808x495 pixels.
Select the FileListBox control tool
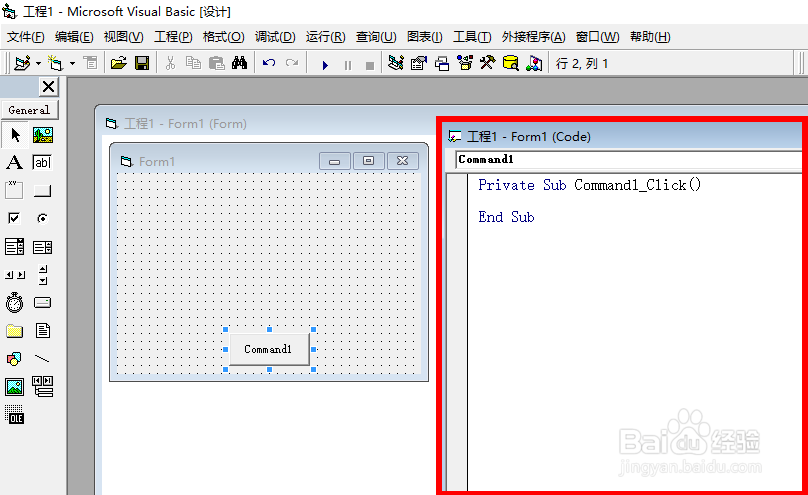pyautogui.click(x=43, y=331)
